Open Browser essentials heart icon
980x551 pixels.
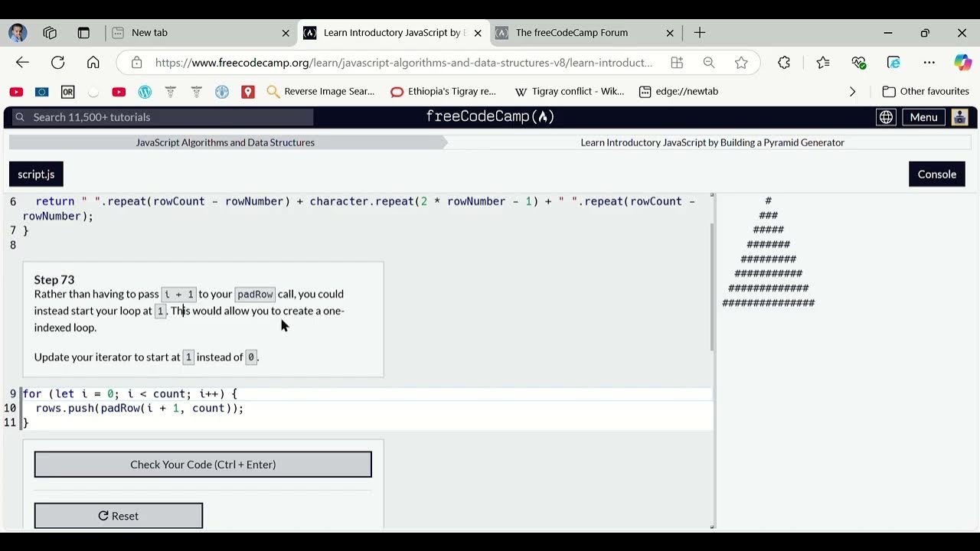tap(858, 63)
